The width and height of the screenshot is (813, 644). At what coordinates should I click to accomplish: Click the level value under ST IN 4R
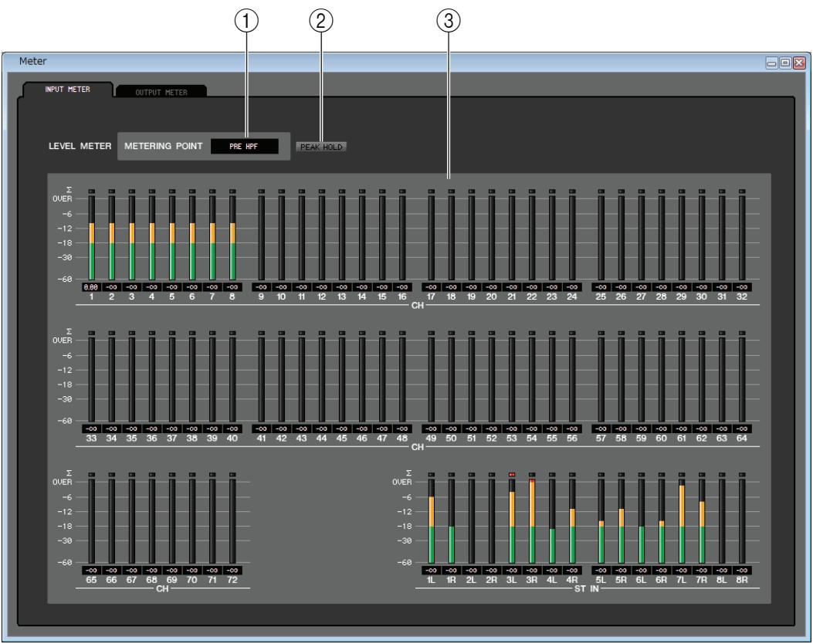coord(572,570)
